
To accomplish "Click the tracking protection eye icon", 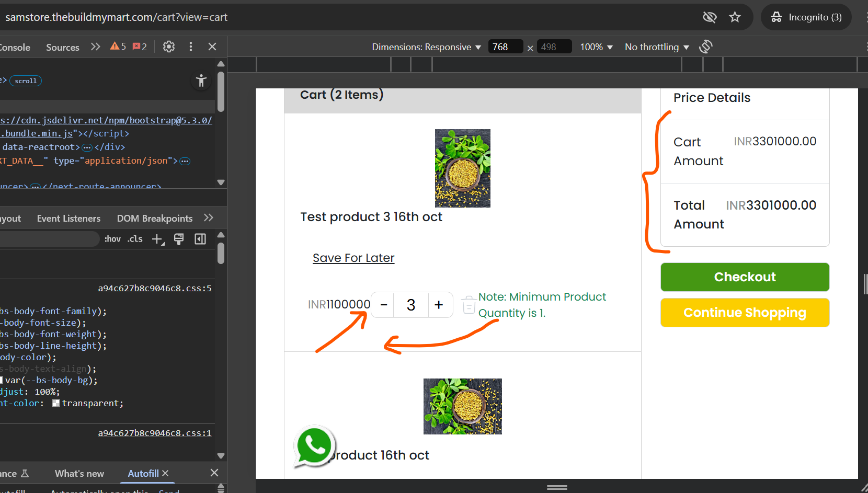I will pos(710,17).
